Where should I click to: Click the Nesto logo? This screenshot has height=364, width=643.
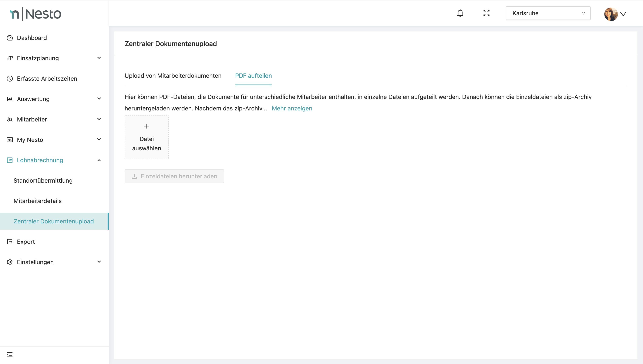[36, 14]
